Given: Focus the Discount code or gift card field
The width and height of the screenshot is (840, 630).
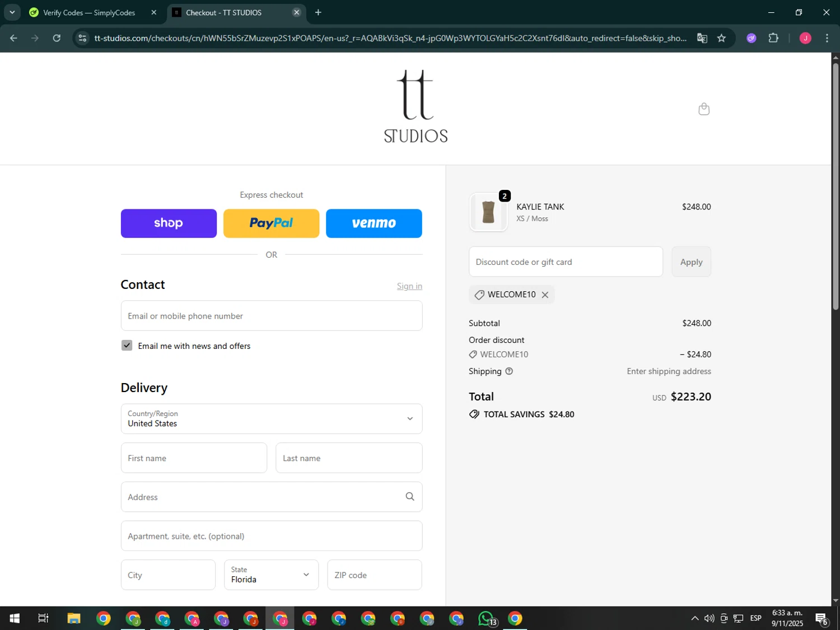Looking at the screenshot, I should [566, 262].
